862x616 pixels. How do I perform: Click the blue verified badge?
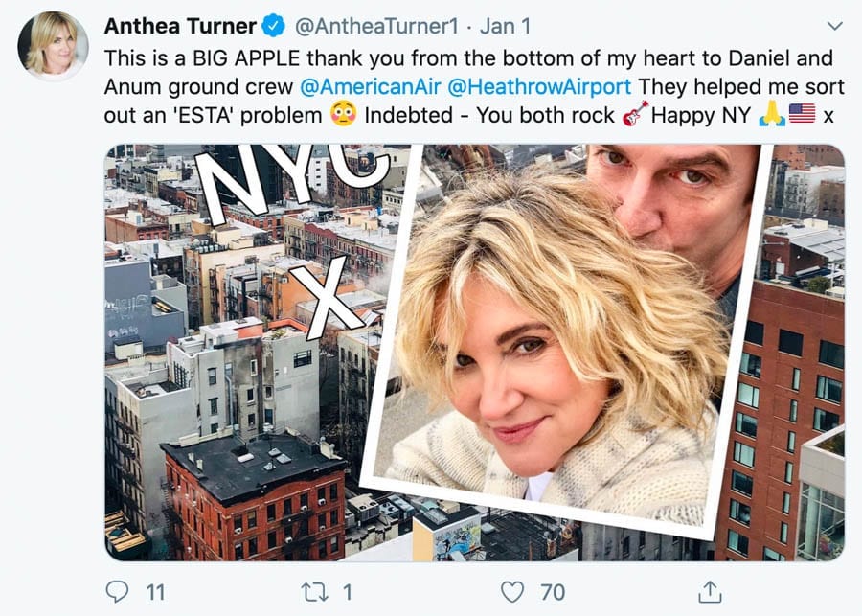273,26
